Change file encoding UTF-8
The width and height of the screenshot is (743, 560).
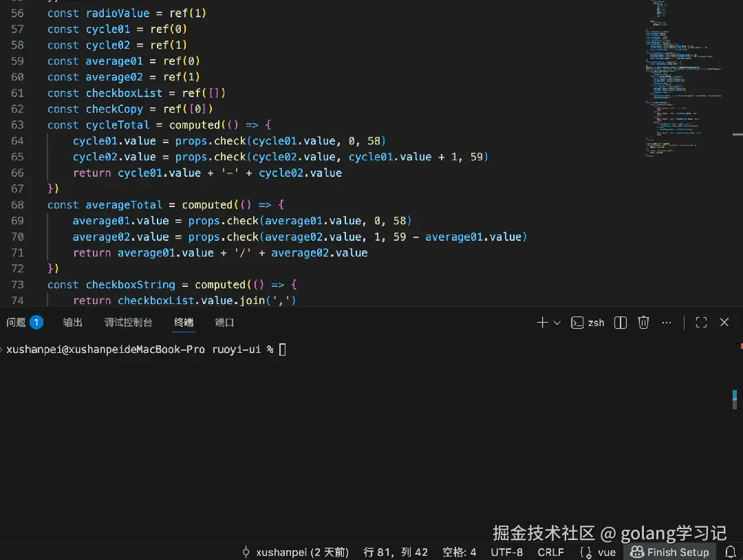coord(506,552)
